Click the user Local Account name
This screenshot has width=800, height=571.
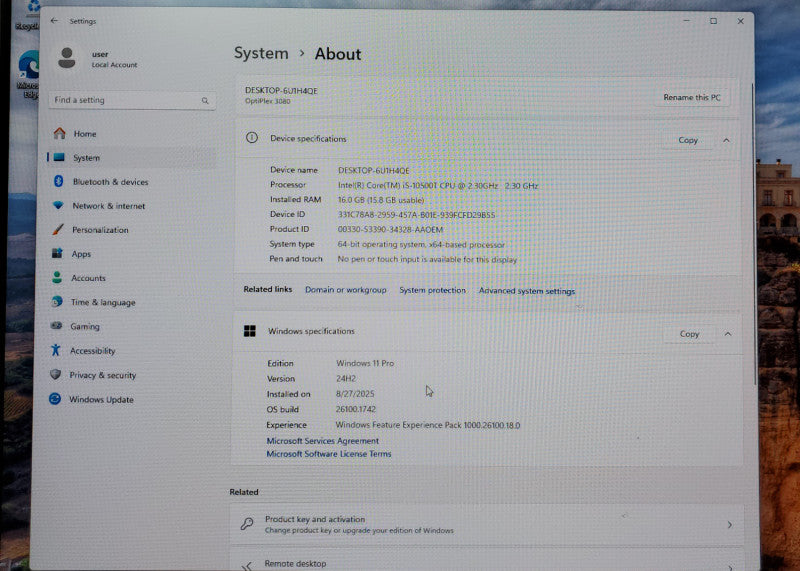coord(114,59)
